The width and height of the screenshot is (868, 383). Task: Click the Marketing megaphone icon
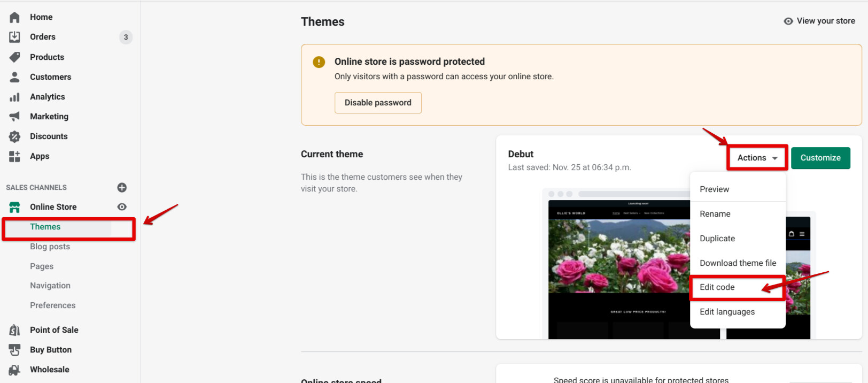[x=14, y=117]
